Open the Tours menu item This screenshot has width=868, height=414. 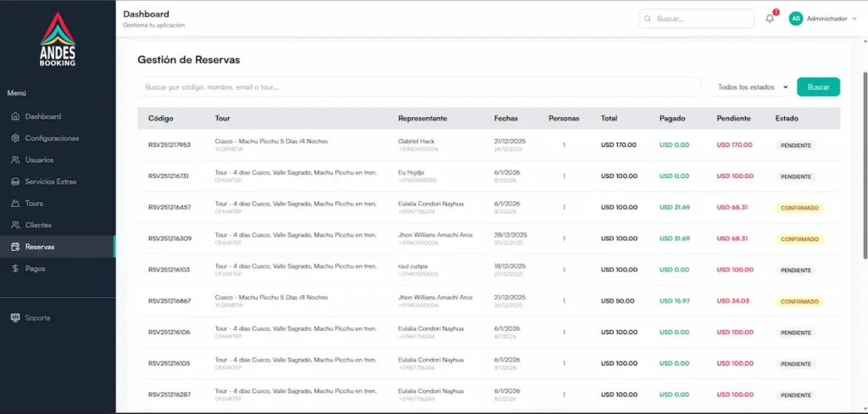tap(34, 204)
